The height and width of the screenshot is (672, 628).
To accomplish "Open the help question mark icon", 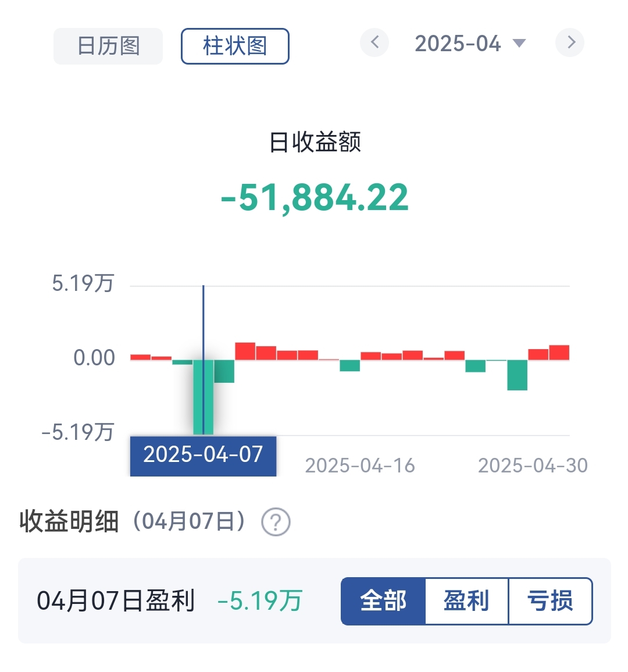I will click(x=276, y=522).
